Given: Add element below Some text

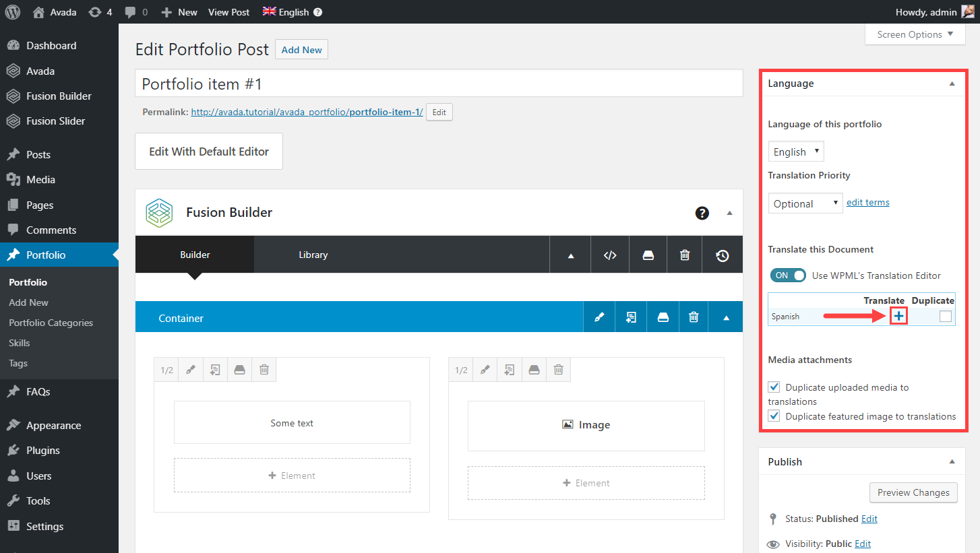Looking at the screenshot, I should pos(292,476).
